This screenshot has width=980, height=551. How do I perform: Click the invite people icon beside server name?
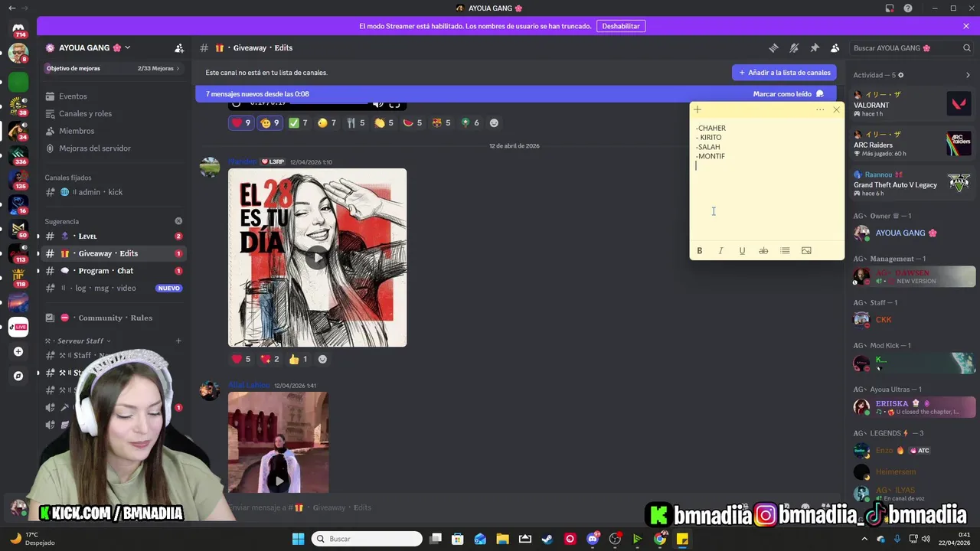[x=179, y=47]
